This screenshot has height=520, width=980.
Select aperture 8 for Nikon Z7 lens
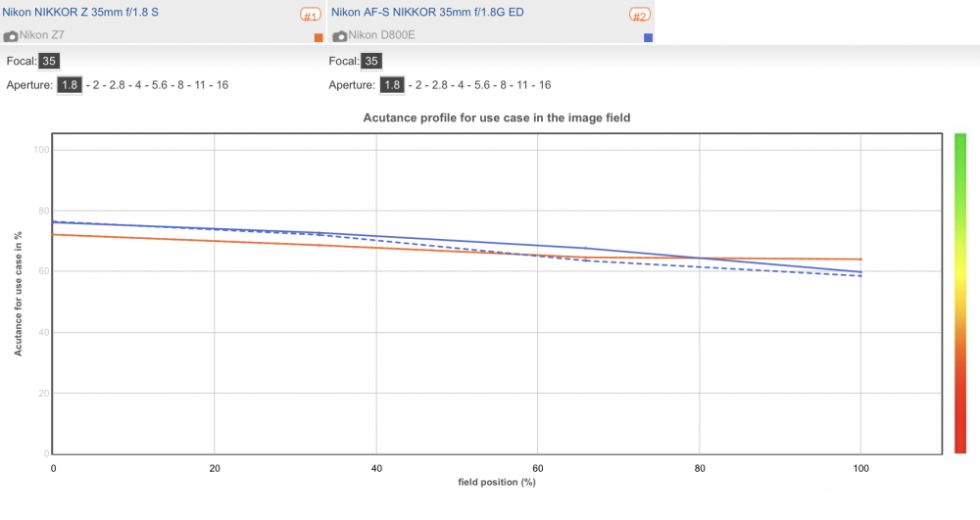(x=180, y=85)
